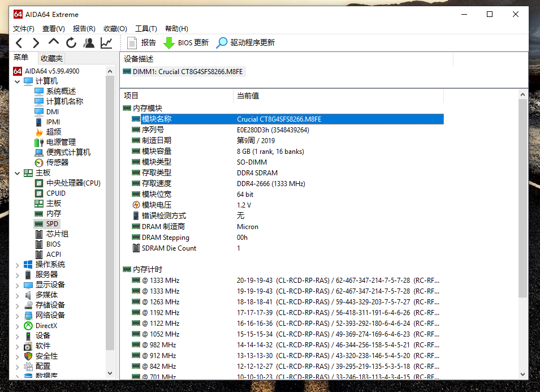The height and width of the screenshot is (392, 540).
Task: Expand the 多媒体 tree node
Action: click(17, 295)
